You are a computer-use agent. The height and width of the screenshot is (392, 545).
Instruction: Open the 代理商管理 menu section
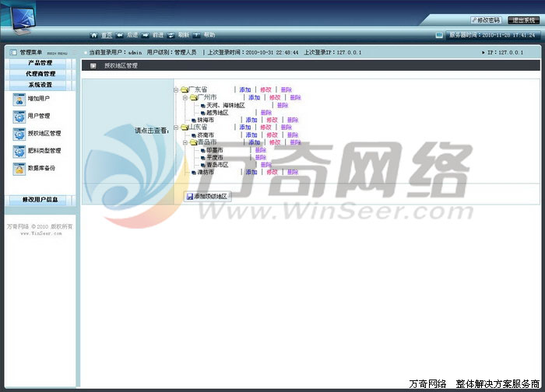(40, 74)
